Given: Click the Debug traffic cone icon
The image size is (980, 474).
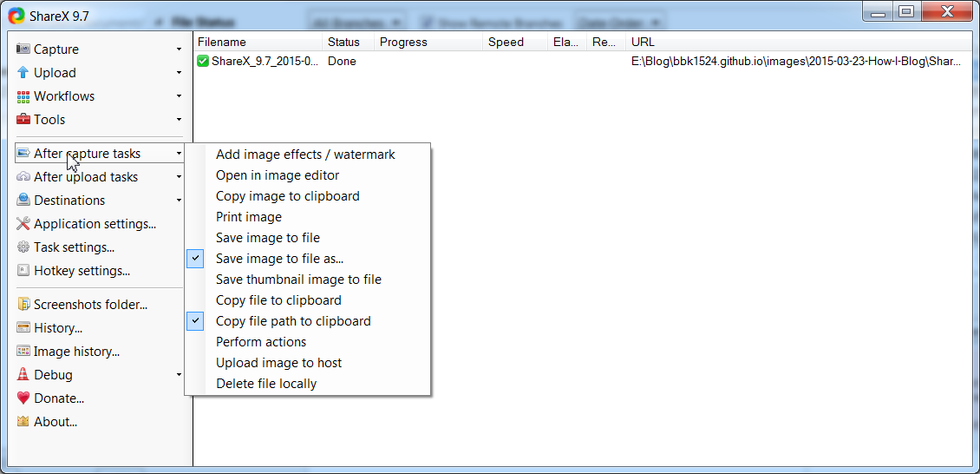Looking at the screenshot, I should [x=23, y=374].
